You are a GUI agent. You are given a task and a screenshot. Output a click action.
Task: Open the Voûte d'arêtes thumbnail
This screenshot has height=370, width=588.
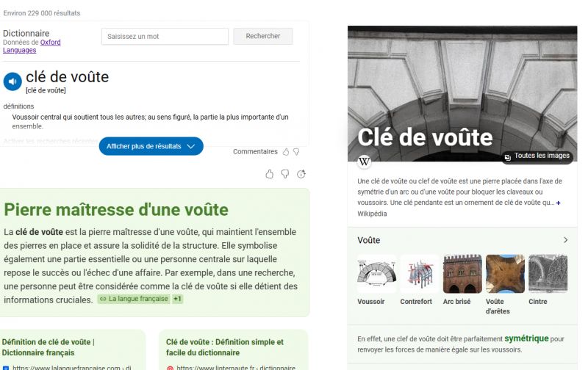pos(505,274)
